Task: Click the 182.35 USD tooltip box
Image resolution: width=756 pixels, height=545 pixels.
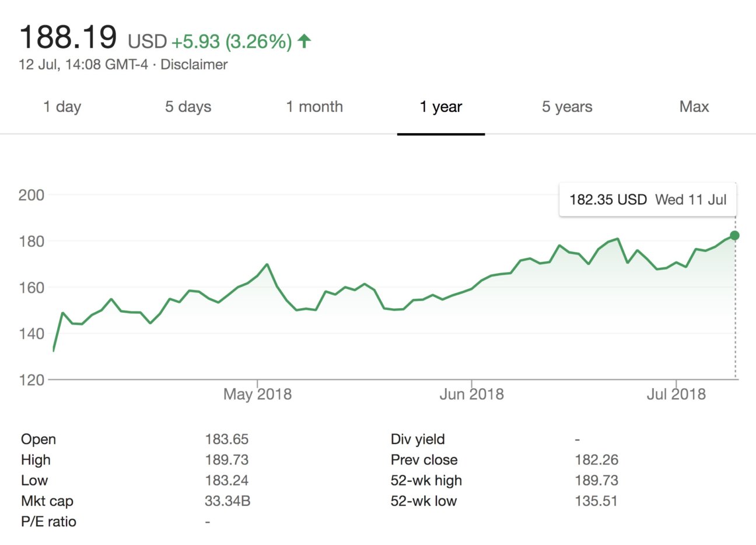Action: (647, 200)
